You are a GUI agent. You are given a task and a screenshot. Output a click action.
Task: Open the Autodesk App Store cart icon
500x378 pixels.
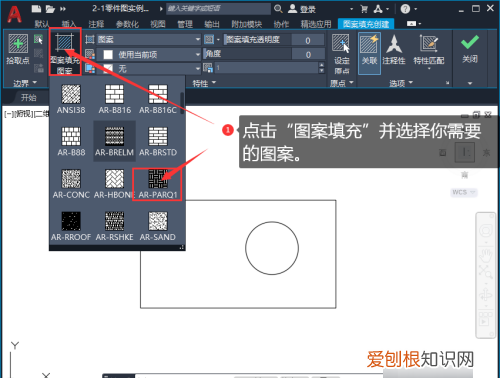[364, 9]
